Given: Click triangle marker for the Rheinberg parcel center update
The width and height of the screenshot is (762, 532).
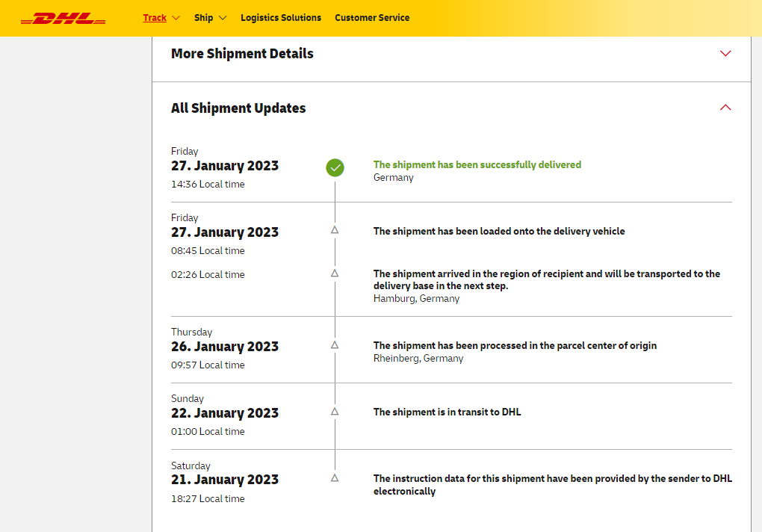Looking at the screenshot, I should pos(335,344).
